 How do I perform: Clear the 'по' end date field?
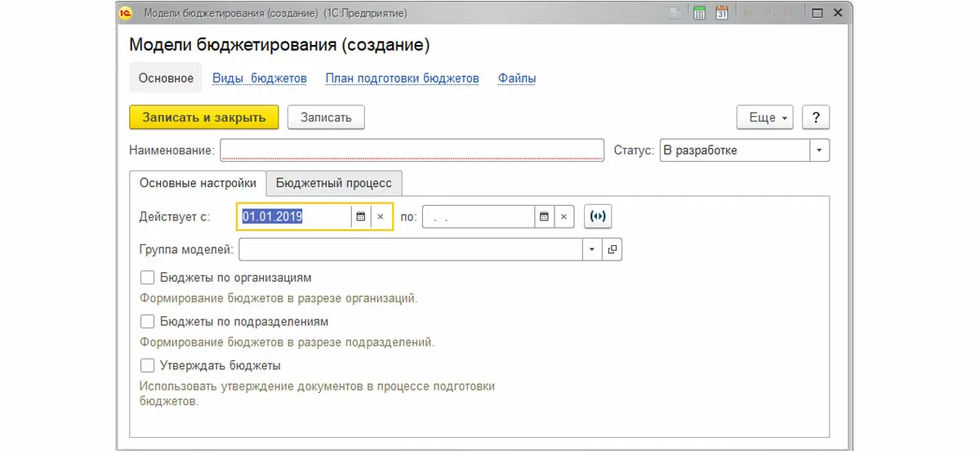(564, 217)
